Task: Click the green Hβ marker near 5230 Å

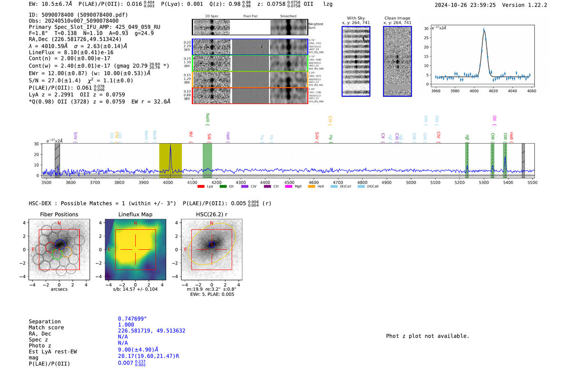Action: (x=467, y=161)
